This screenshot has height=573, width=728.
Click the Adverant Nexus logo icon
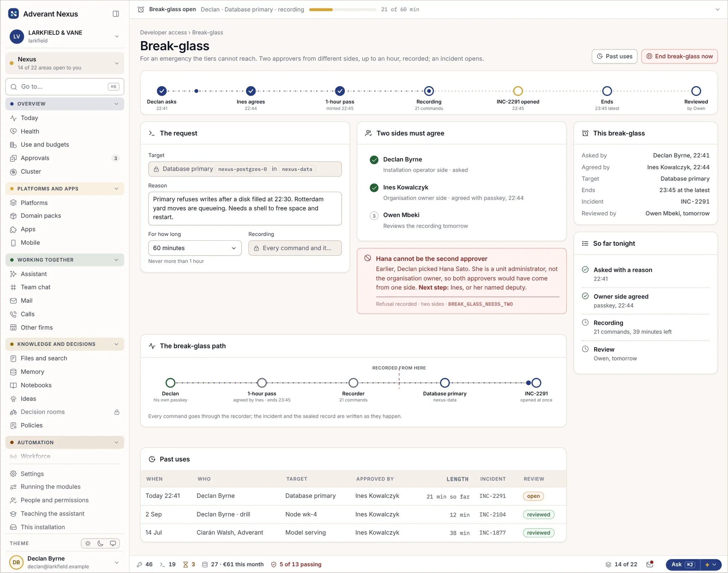click(13, 14)
